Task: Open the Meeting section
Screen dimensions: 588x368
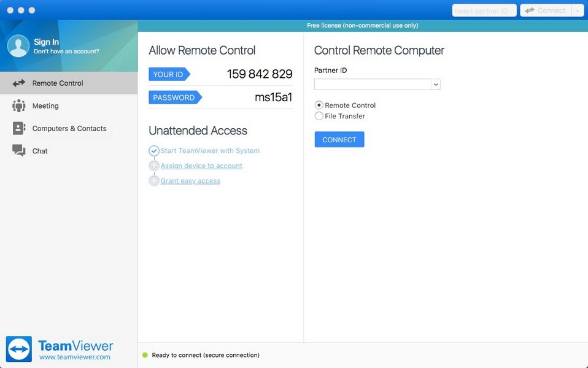Action: [69, 105]
